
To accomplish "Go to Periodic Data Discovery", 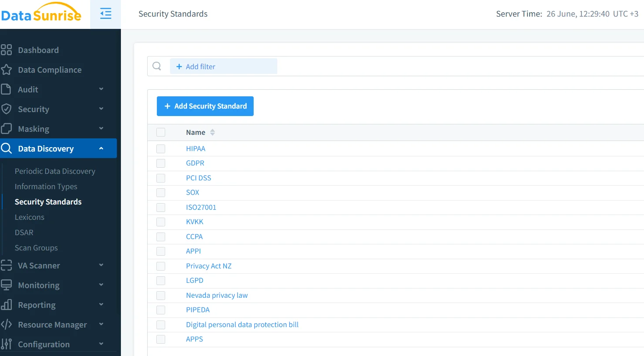I will [x=55, y=171].
